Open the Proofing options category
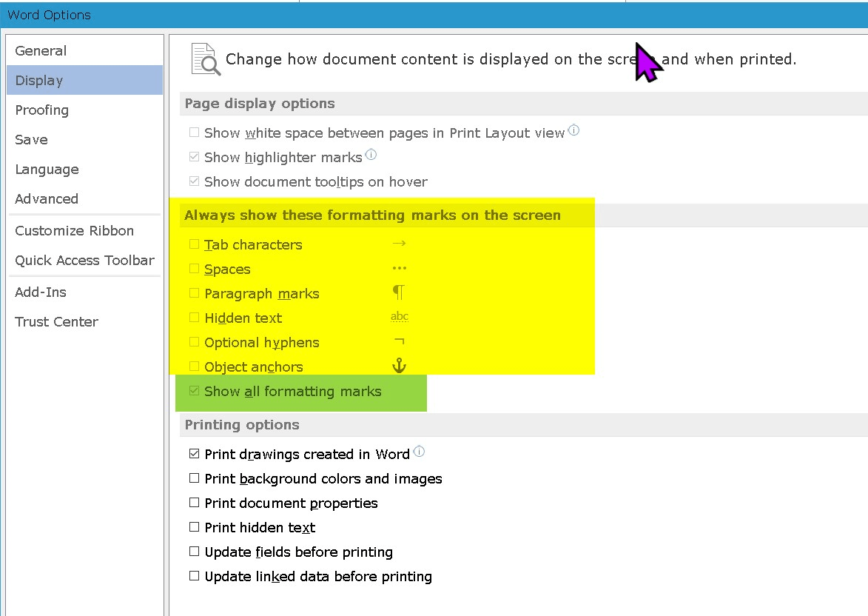Viewport: 868px width, 616px height. pos(84,110)
